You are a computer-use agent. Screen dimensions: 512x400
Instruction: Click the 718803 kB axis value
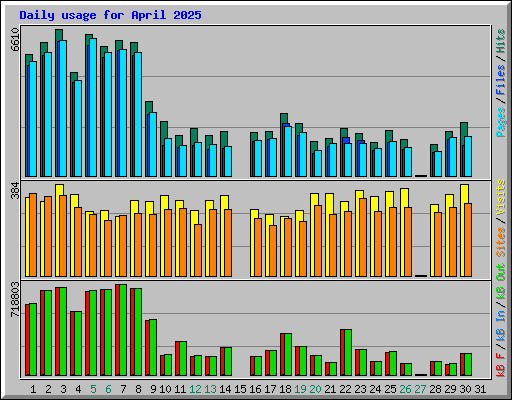point(15,299)
